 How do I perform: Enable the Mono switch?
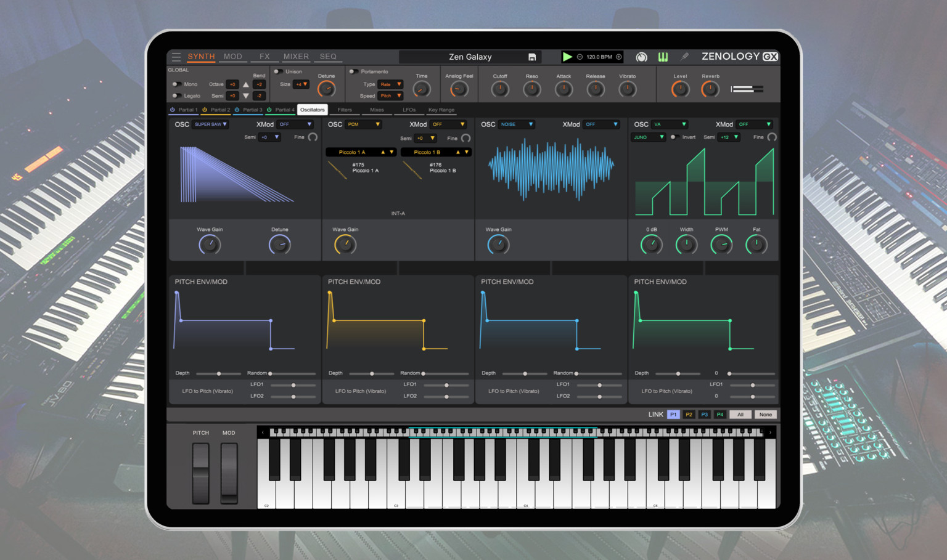(x=177, y=84)
